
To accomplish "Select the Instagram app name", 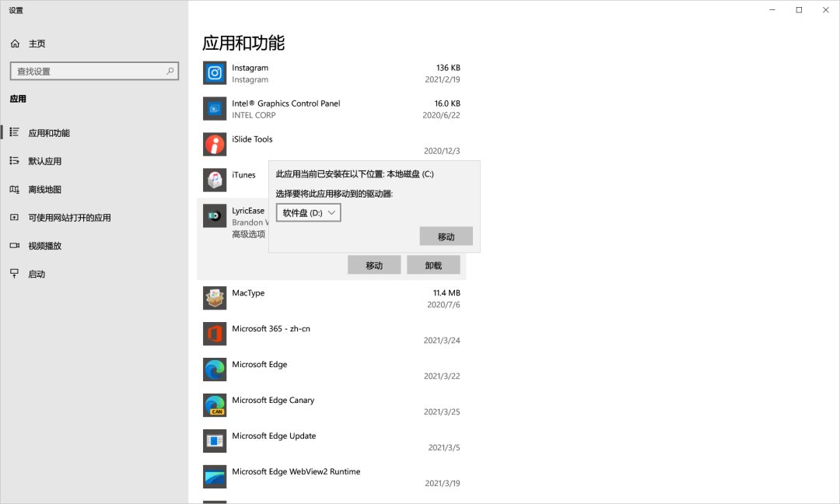I will click(x=250, y=68).
